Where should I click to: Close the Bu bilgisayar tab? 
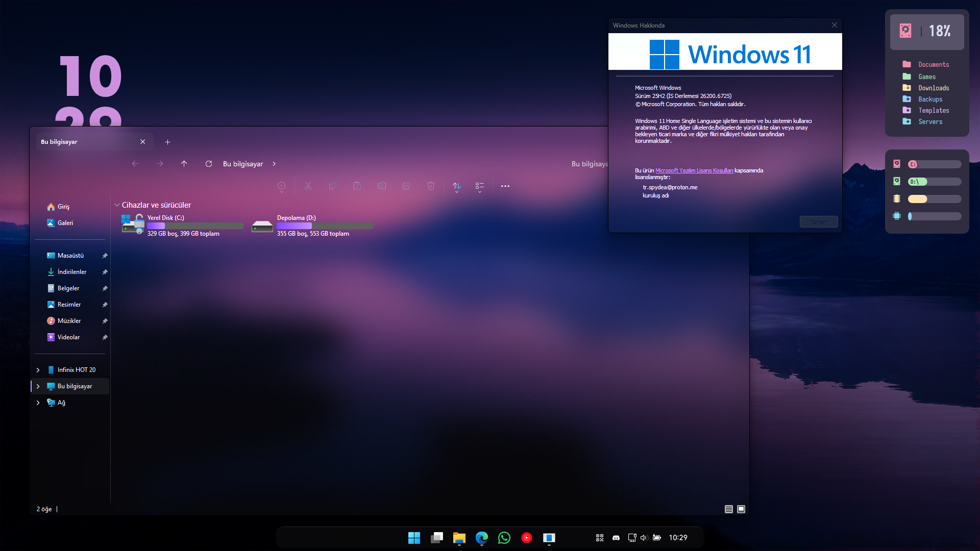[x=143, y=142]
